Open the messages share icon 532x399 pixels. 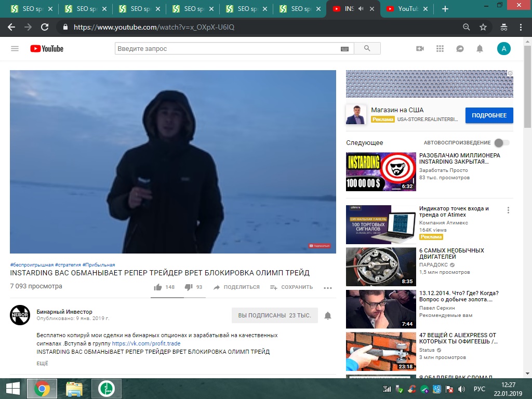click(x=460, y=48)
